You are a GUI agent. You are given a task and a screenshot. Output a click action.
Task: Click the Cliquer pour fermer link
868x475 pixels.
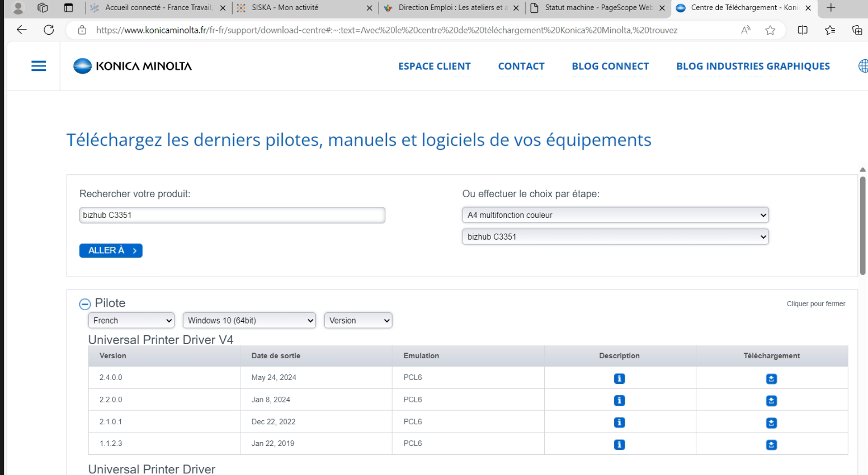point(816,304)
